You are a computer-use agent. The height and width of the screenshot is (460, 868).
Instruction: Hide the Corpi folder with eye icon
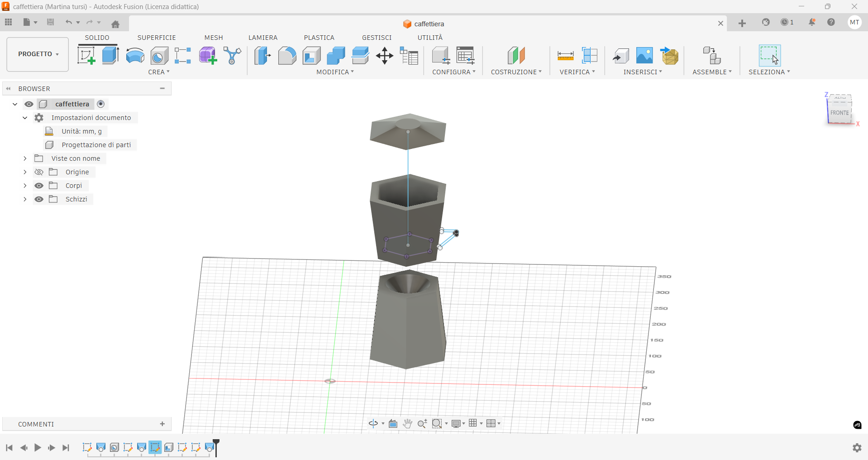coord(39,186)
